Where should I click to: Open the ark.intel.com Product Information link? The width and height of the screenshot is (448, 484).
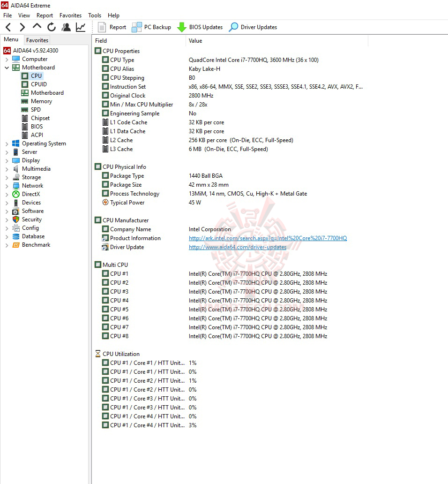pos(268,238)
